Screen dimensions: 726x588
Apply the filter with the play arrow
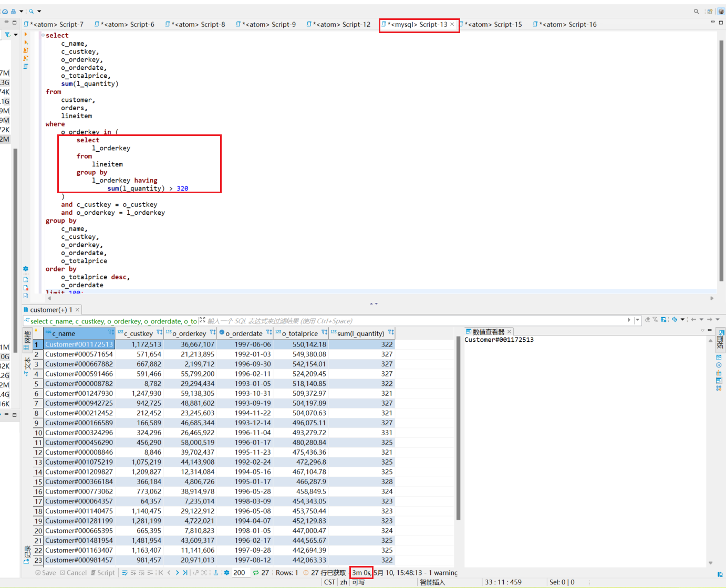(x=629, y=320)
